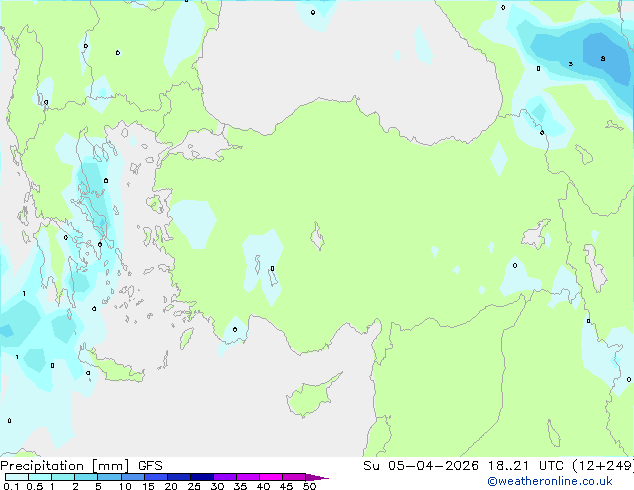This screenshot has width=634, height=490.
Task: Click Lake Tuz outline in central Turkey
Action: (317, 237)
